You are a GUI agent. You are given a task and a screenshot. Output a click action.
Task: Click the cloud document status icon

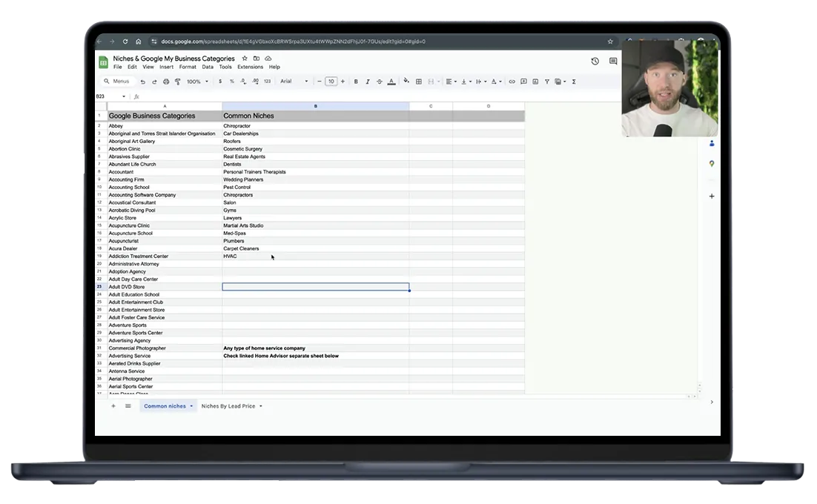pos(268,59)
